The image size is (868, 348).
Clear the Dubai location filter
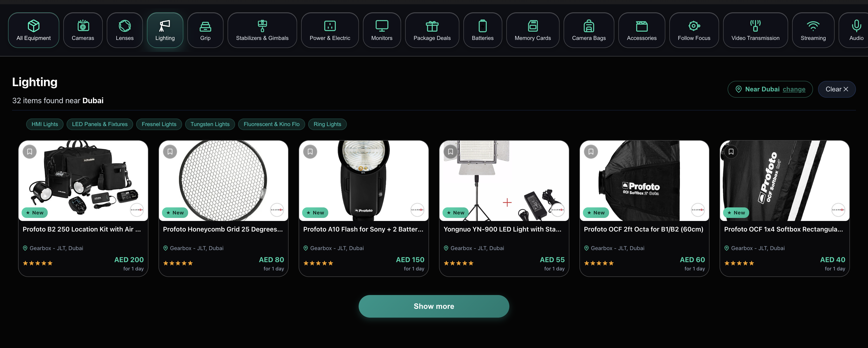837,89
